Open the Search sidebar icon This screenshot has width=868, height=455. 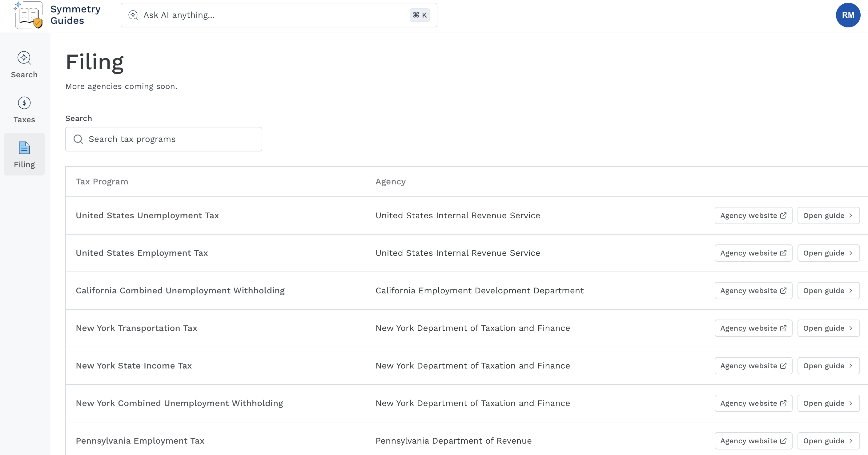[24, 58]
